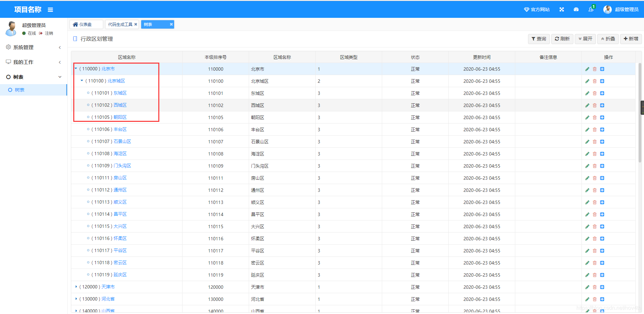The image size is (644, 314).
Task: Click the 更新时间 column header
Action: pyautogui.click(x=482, y=57)
